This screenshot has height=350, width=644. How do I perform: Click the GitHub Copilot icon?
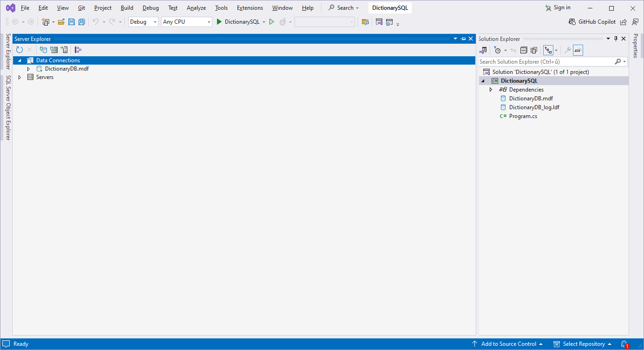point(571,21)
